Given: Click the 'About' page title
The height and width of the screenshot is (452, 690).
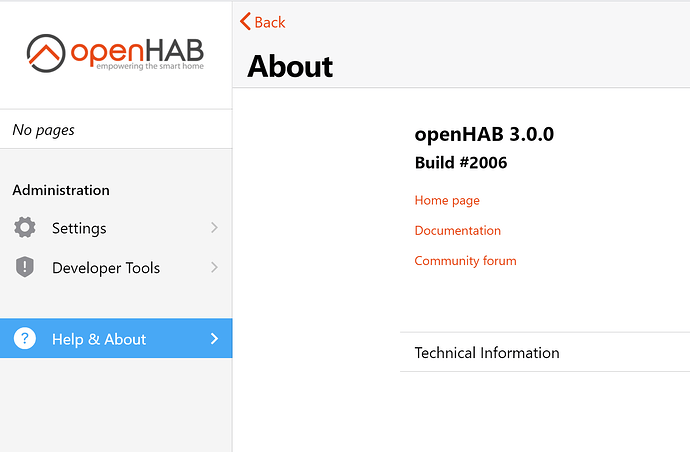Looking at the screenshot, I should 290,66.
